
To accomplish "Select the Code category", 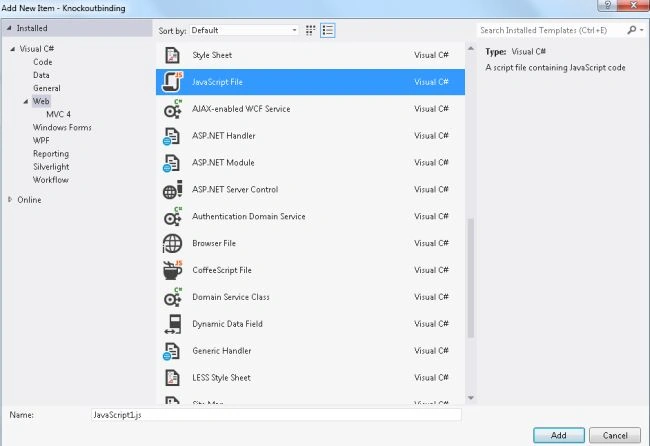I will (x=43, y=62).
